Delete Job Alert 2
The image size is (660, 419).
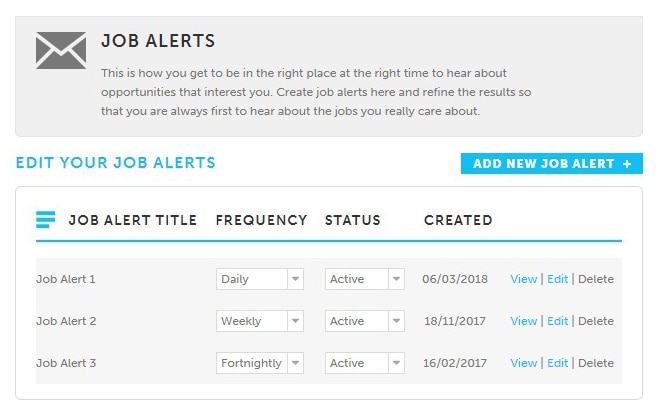pos(596,322)
